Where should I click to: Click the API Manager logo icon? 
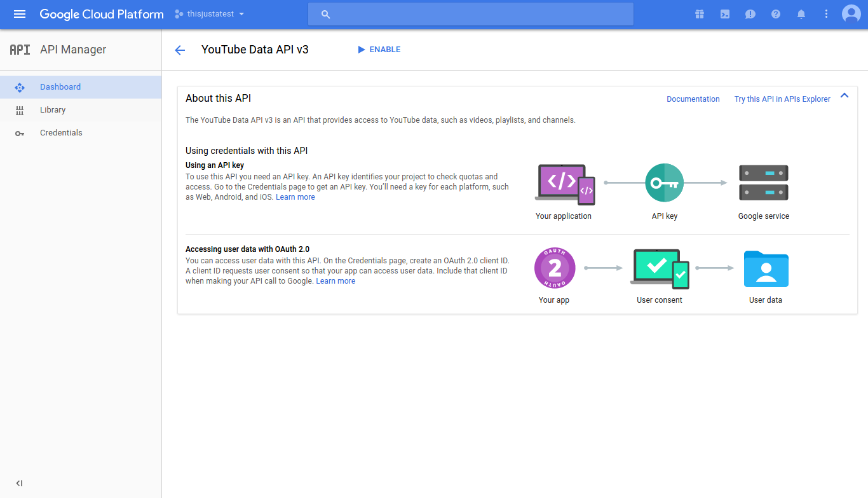click(20, 50)
